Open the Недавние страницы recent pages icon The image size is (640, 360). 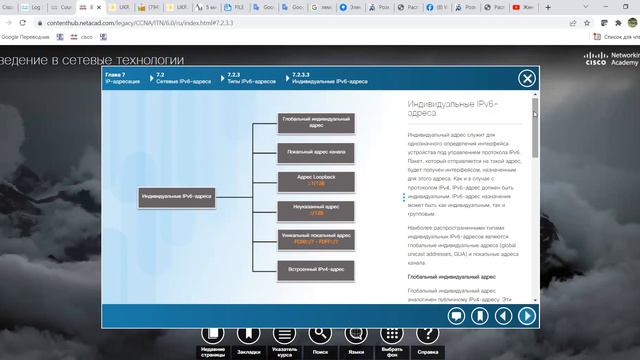(213, 334)
